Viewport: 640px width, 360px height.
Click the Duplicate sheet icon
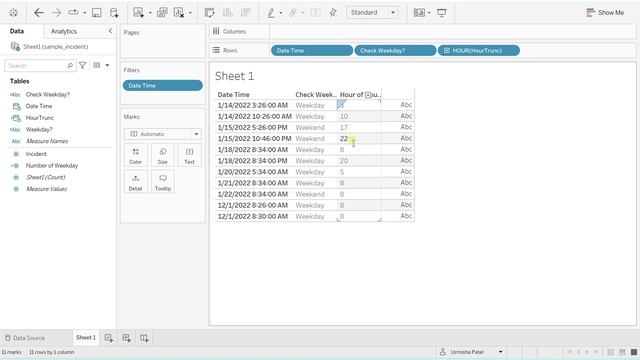[x=162, y=13]
